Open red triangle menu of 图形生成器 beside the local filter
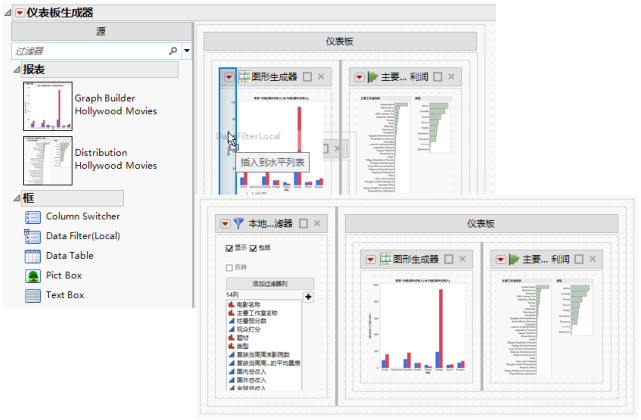 370,259
